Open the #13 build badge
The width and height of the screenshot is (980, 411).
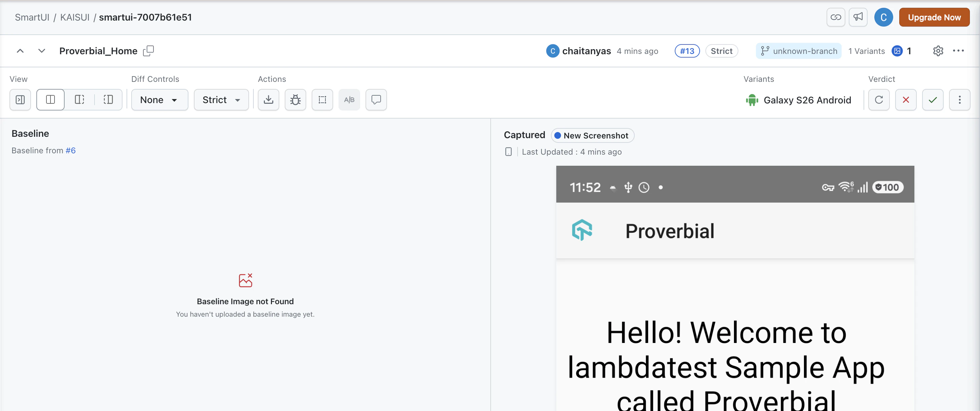687,51
